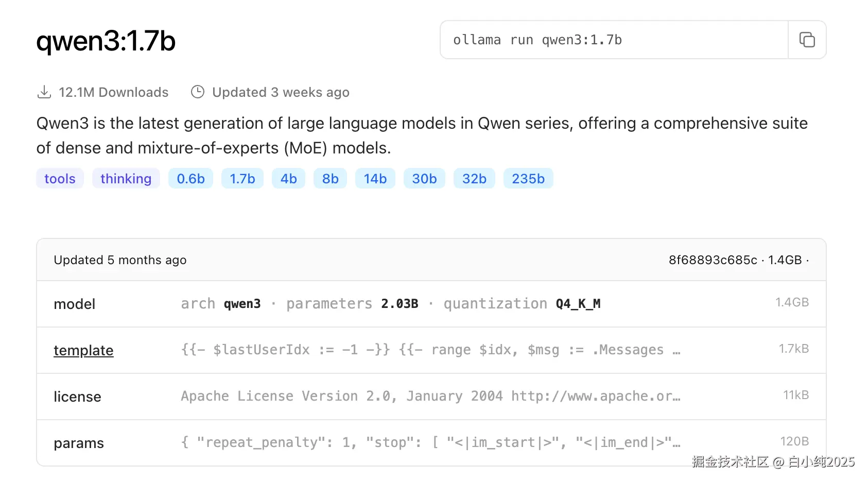Choose the 0.6b model size tag
The width and height of the screenshot is (868, 482).
[x=190, y=179]
